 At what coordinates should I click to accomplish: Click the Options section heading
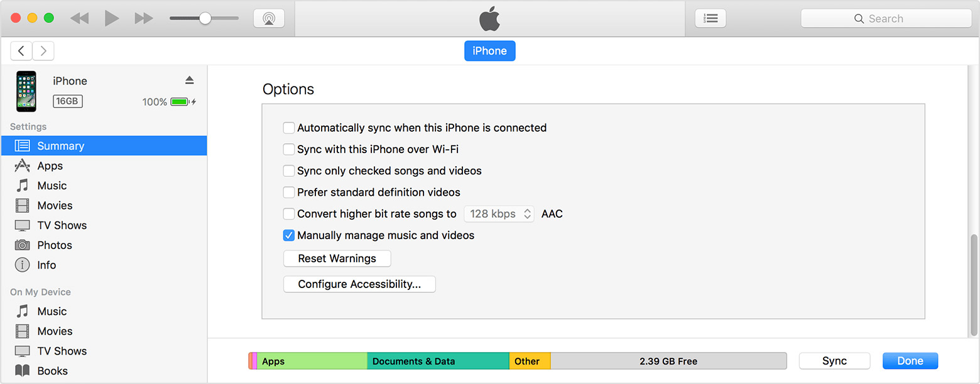(x=288, y=89)
